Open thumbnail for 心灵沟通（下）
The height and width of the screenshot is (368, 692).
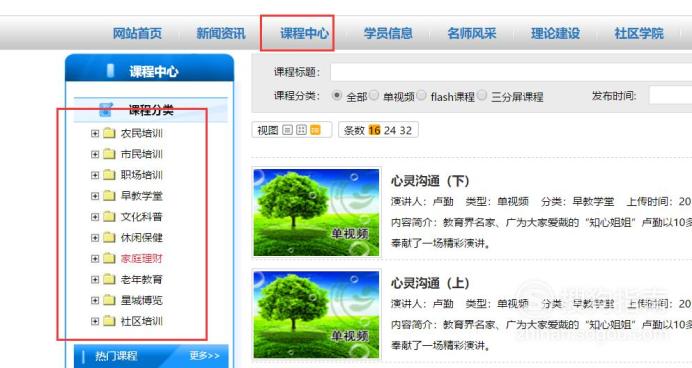[316, 212]
